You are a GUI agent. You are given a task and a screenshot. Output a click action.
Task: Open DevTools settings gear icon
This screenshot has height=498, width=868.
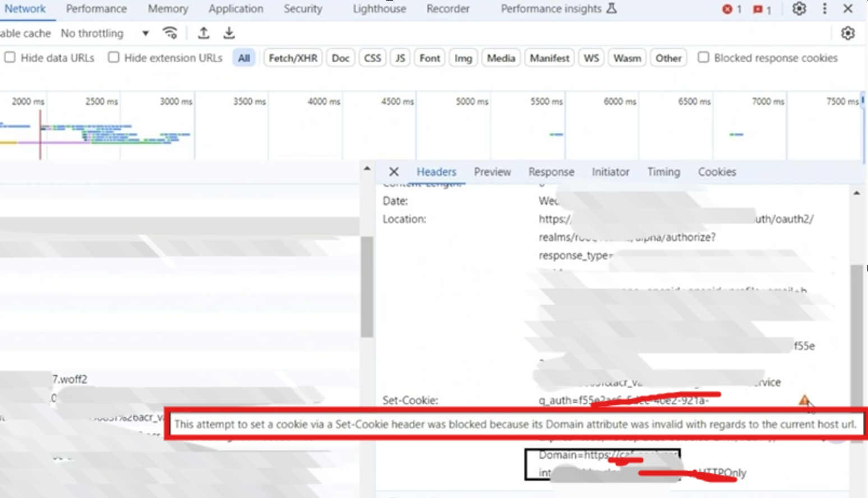[799, 9]
